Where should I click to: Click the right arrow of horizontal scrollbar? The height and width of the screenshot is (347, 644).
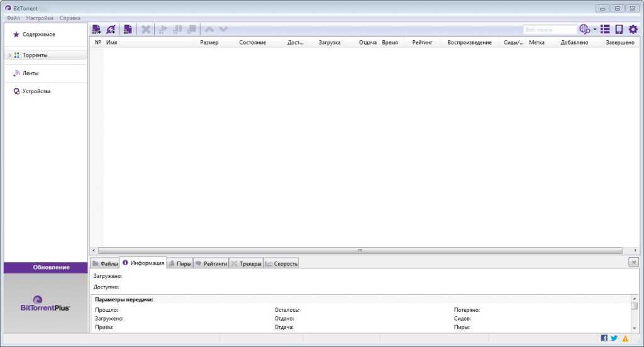pos(635,250)
